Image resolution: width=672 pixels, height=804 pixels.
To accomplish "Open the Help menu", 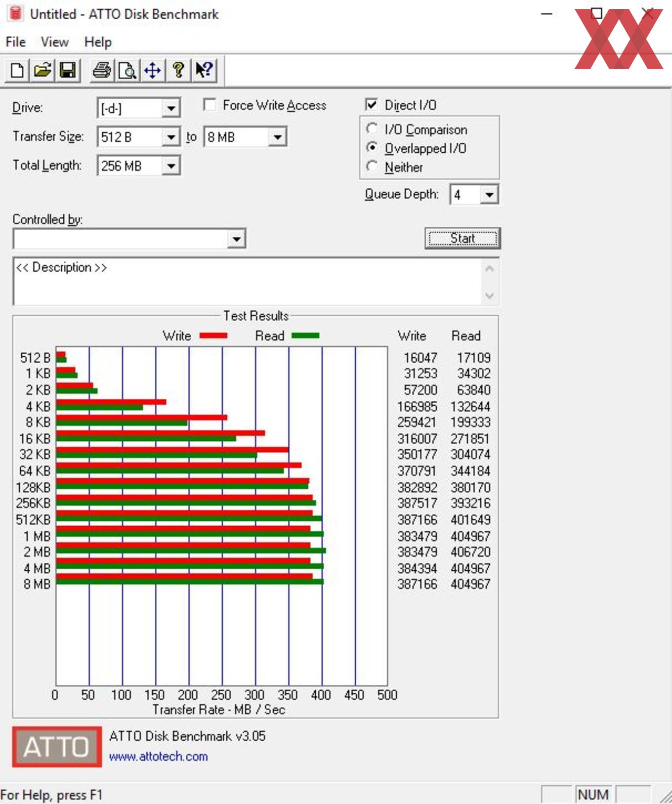I will 98,42.
